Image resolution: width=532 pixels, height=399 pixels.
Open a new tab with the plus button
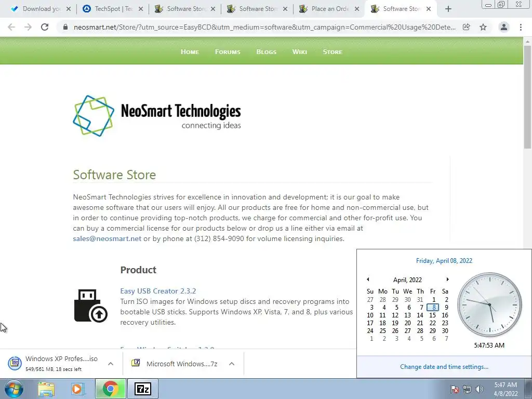[x=448, y=9]
